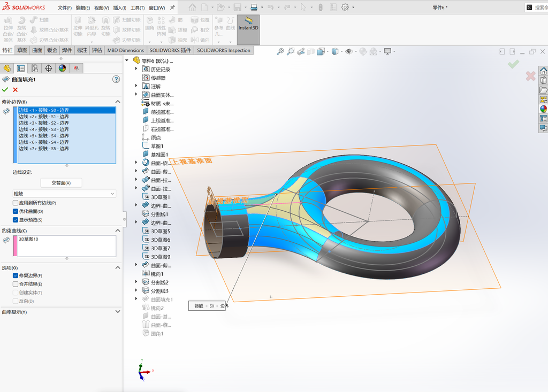Accept the 曲面填充1 feature with green checkmark
This screenshot has height=392, width=548.
coord(5,90)
